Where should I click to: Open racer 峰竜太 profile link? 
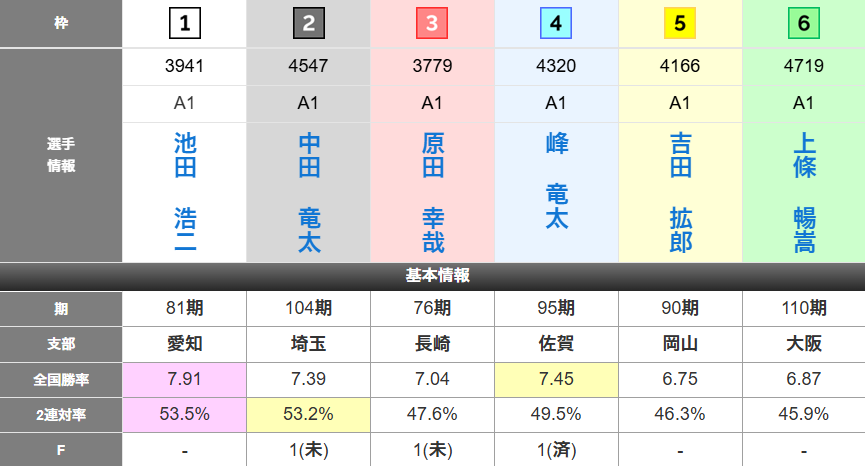coord(556,182)
